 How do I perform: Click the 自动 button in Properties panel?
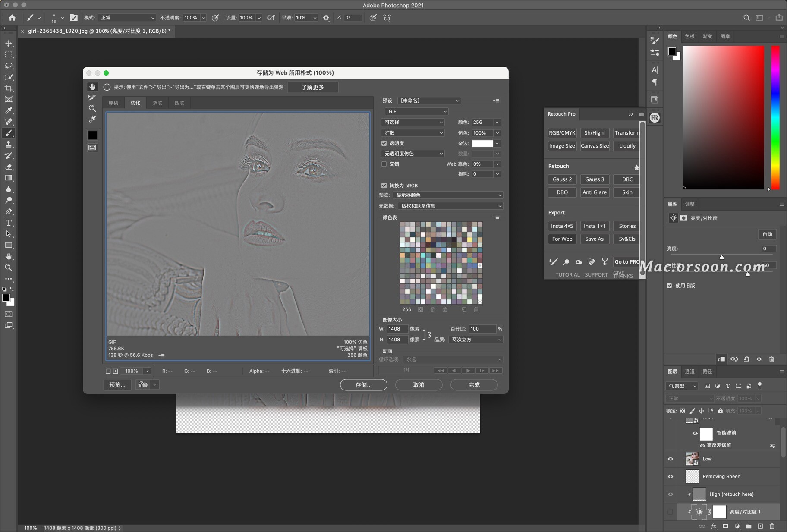click(767, 234)
